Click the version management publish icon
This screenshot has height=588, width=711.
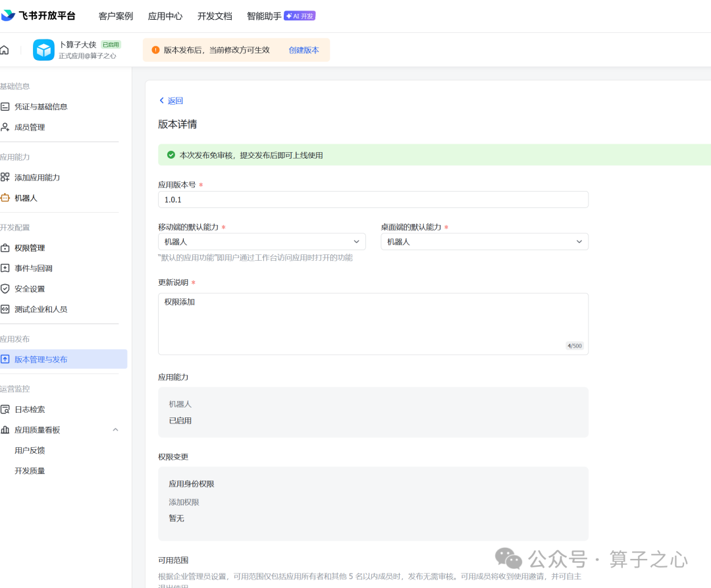tap(5, 360)
